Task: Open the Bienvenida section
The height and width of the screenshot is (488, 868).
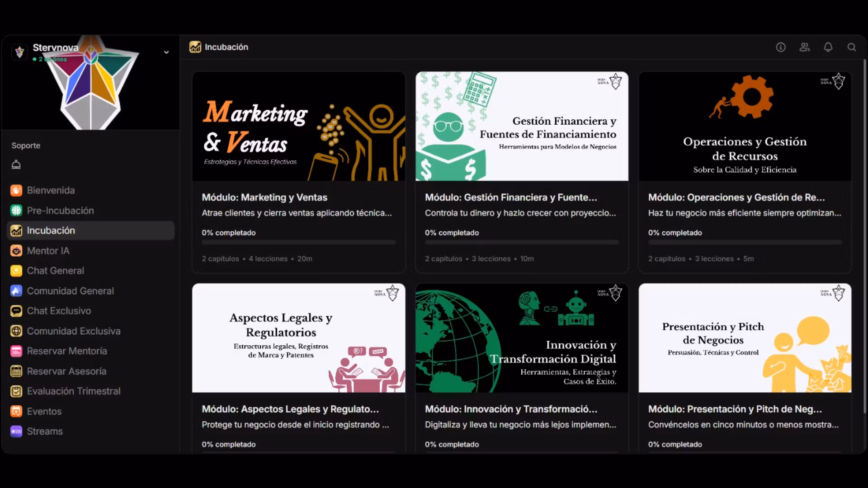Action: pyautogui.click(x=90, y=190)
